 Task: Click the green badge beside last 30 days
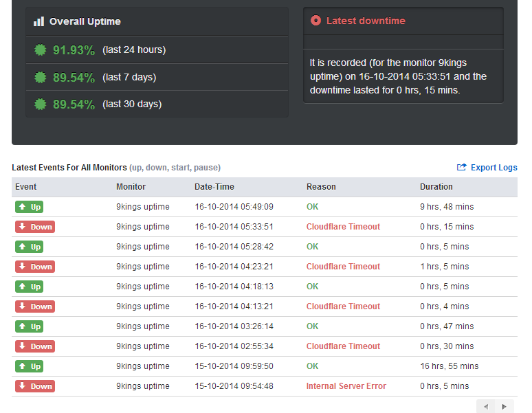click(40, 104)
